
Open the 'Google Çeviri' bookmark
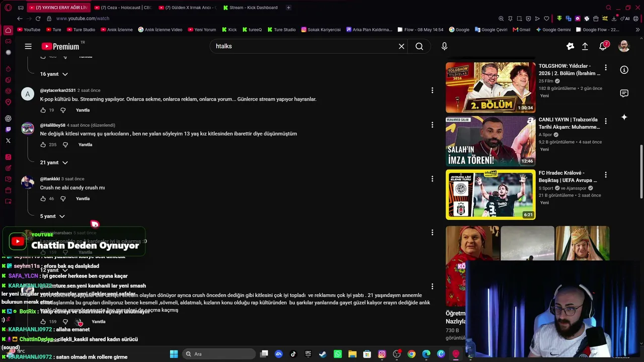(491, 30)
